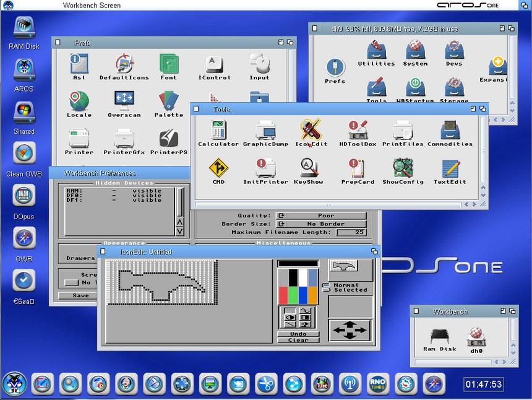
Task: Open the DefaultIcons preferences
Action: 124,64
